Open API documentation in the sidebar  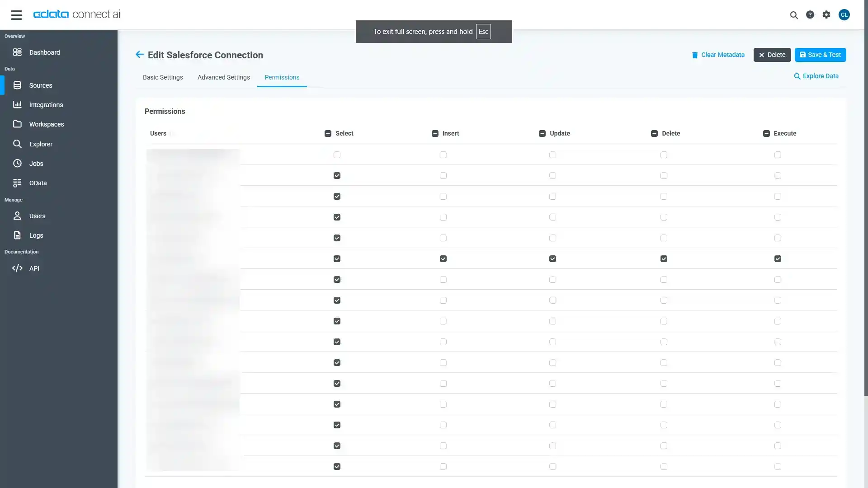coord(34,268)
